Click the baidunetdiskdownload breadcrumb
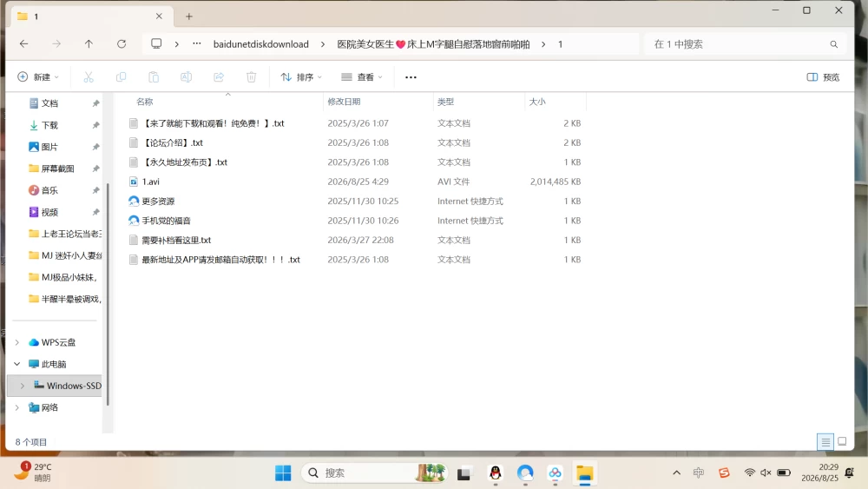This screenshot has height=489, width=868. click(261, 44)
